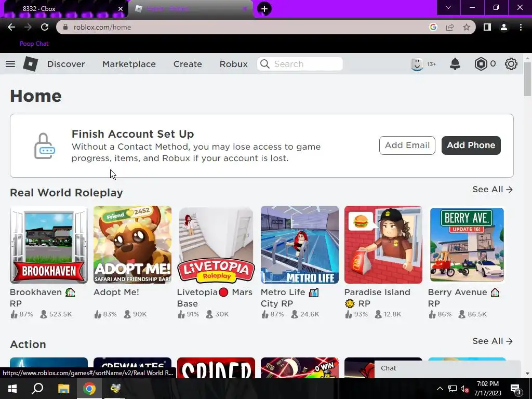Image resolution: width=532 pixels, height=399 pixels.
Task: Open the hamburger navigation menu
Action: point(10,64)
